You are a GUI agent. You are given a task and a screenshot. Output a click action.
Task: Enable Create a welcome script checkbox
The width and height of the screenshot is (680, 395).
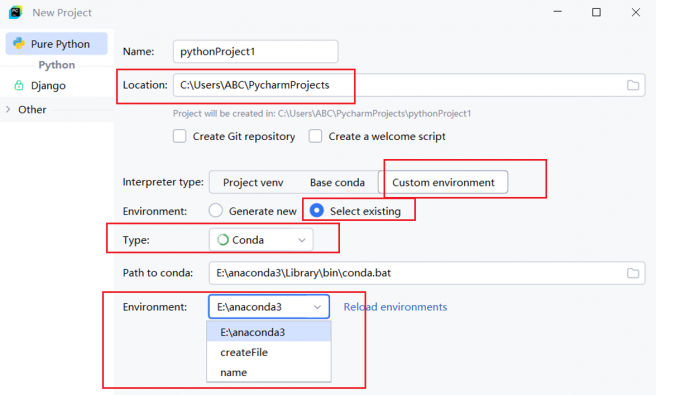(315, 136)
